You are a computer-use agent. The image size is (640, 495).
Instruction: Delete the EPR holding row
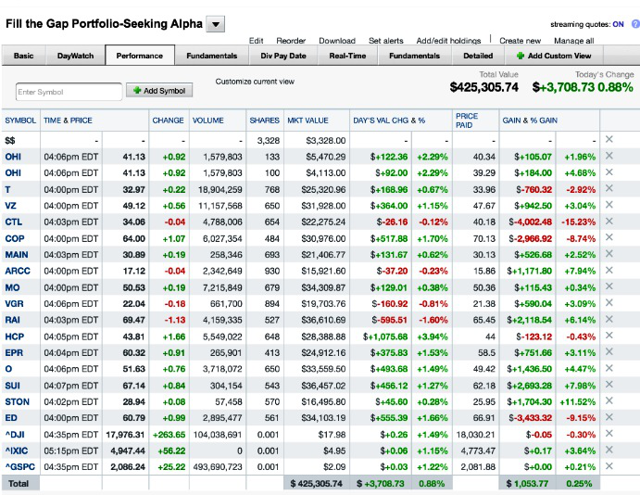coord(609,352)
